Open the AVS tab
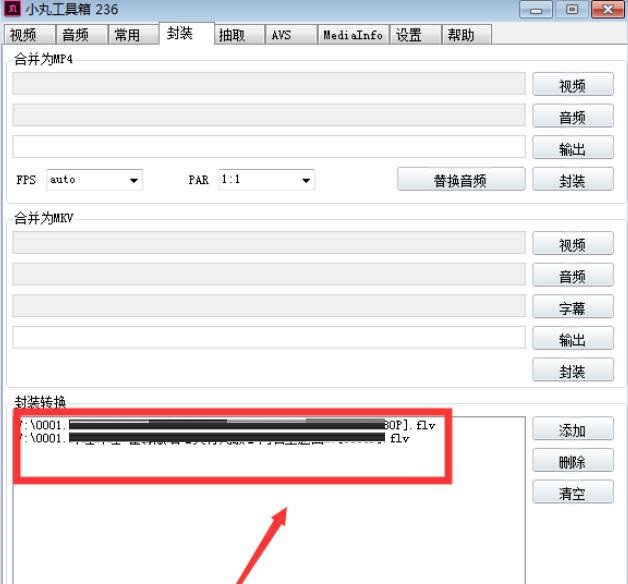 click(x=290, y=35)
